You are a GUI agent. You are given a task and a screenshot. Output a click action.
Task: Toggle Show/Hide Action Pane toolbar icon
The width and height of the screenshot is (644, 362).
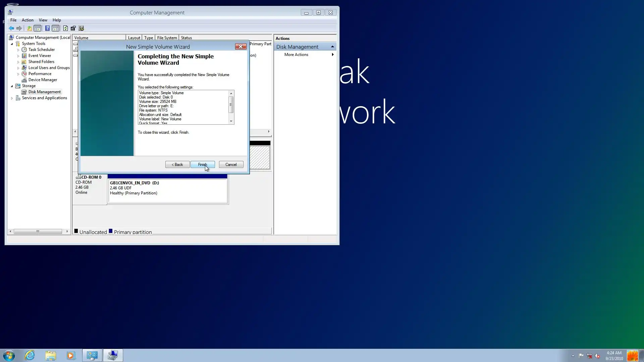point(56,28)
